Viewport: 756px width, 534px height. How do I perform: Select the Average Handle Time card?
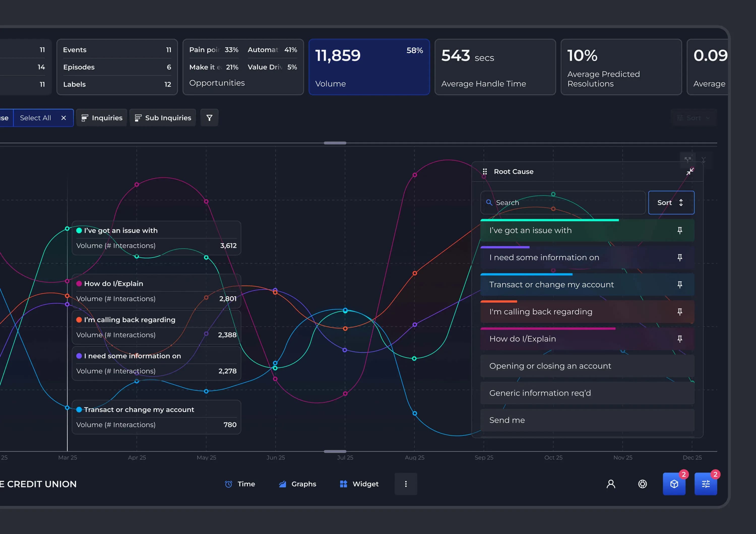coord(495,67)
